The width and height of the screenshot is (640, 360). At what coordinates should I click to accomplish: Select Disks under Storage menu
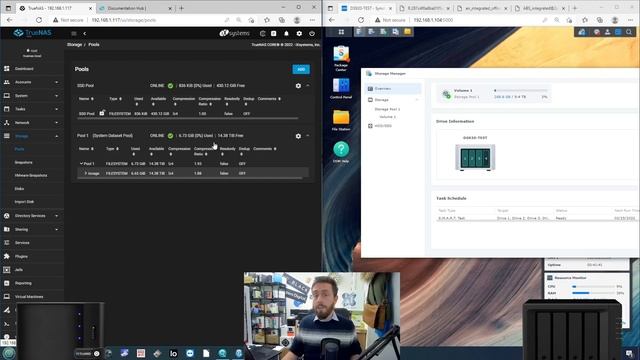tap(19, 189)
